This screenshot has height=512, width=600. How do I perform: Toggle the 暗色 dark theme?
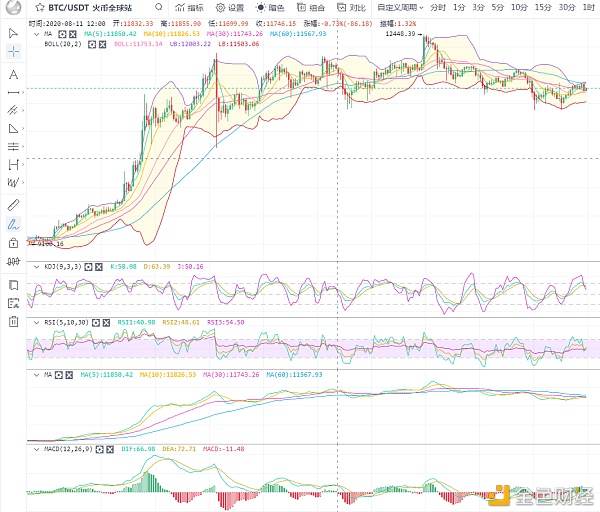coord(270,7)
